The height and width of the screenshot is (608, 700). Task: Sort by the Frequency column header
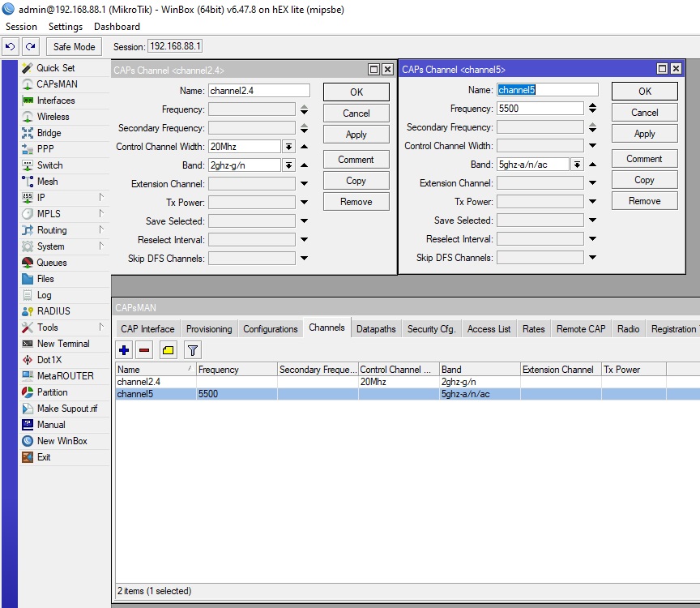point(237,370)
